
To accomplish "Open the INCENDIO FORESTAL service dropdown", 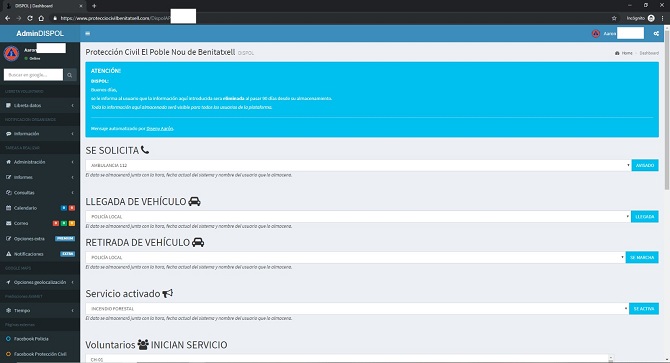I will (x=357, y=308).
